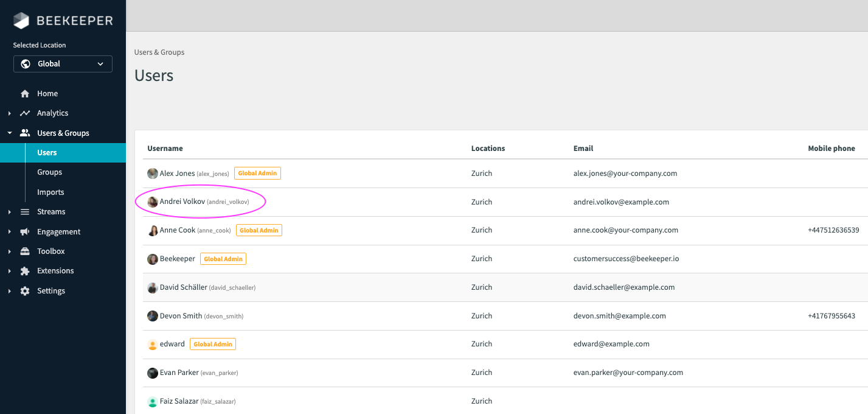Select Groups in the sidebar

49,172
